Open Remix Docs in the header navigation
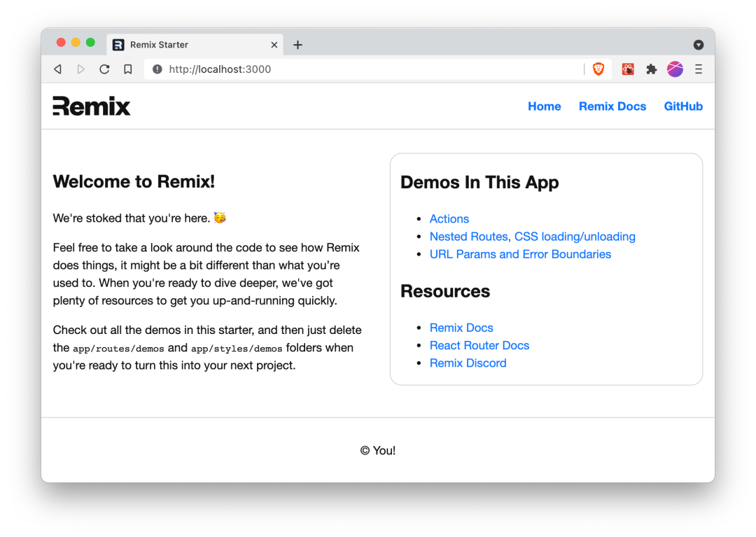Screen dimensions: 756x537 (612, 106)
